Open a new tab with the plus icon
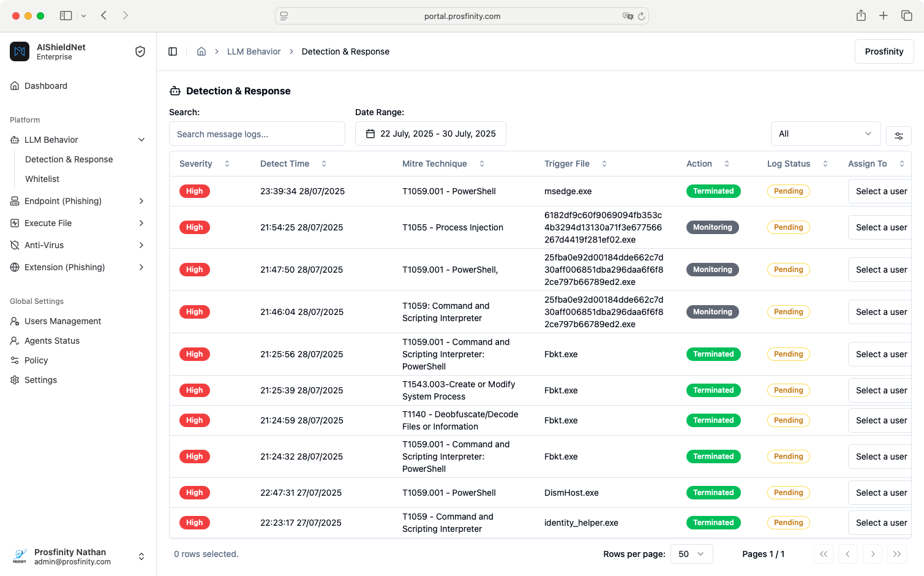Screen dimensions: 924x576 [884, 15]
